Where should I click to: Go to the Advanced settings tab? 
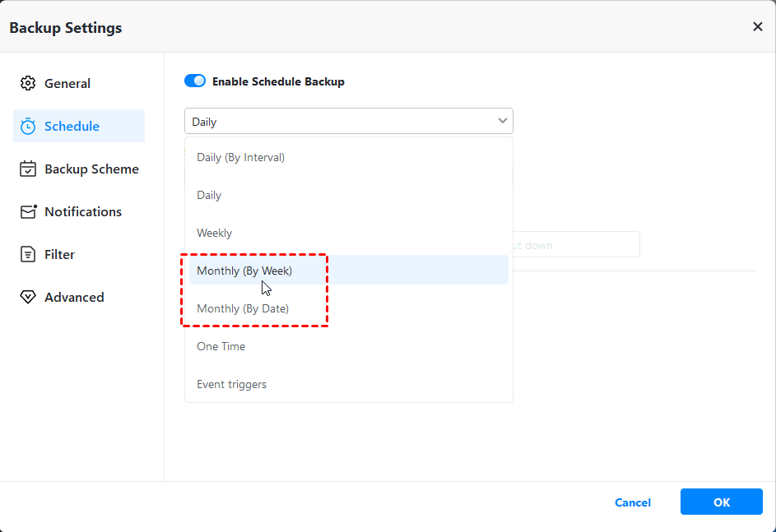(74, 298)
